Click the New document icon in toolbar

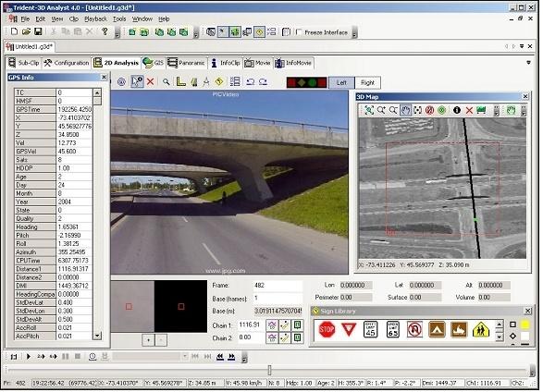(x=14, y=31)
